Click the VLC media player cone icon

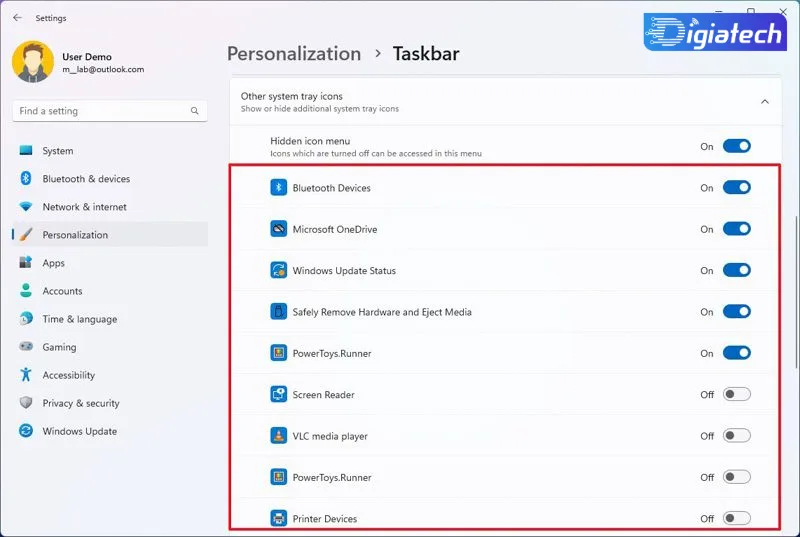pyautogui.click(x=279, y=436)
